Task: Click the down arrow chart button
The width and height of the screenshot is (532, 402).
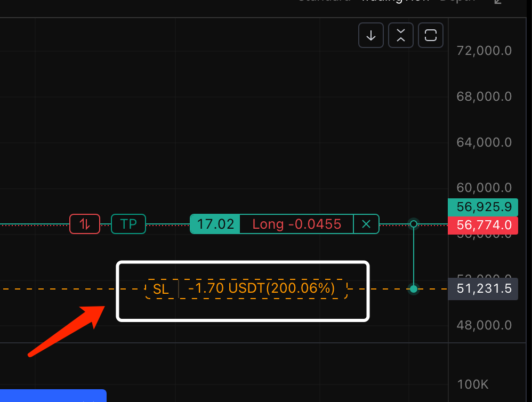Action: (x=371, y=36)
